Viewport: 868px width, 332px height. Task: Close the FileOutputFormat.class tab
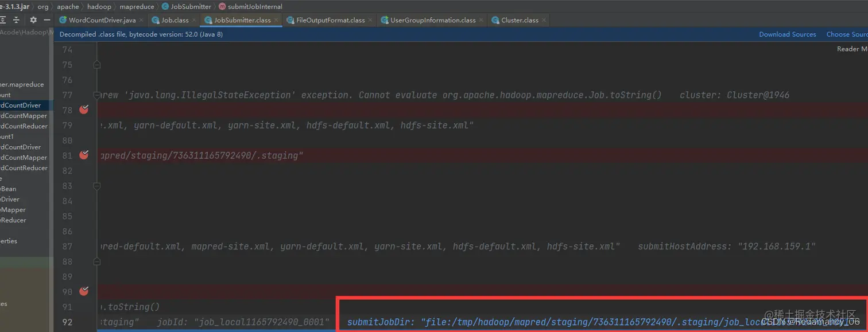pyautogui.click(x=371, y=20)
